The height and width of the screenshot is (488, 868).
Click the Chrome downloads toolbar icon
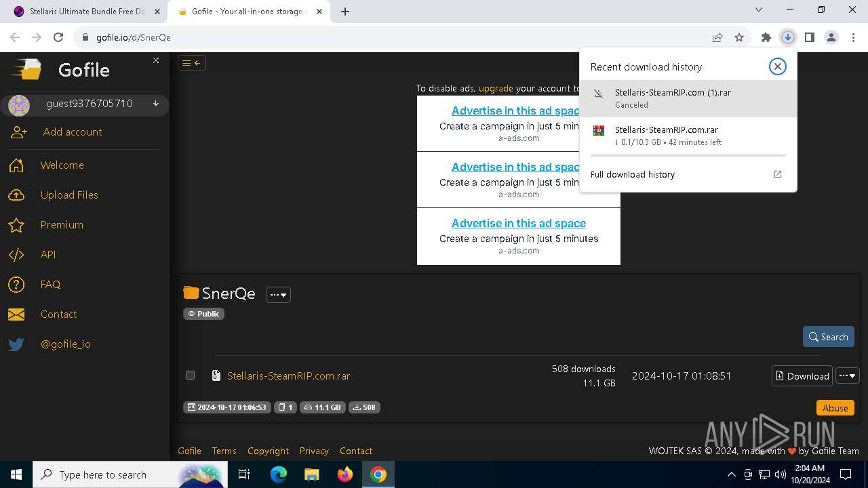coord(788,37)
